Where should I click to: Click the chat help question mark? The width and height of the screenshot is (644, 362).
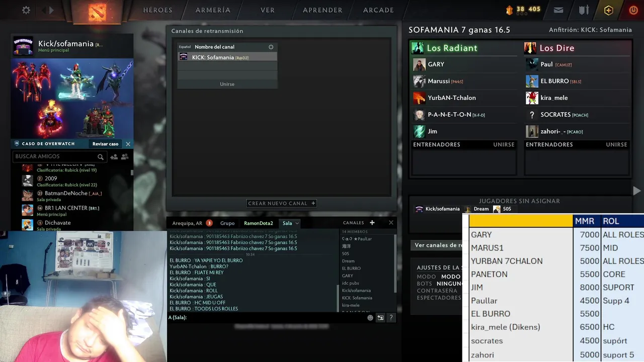click(x=391, y=318)
